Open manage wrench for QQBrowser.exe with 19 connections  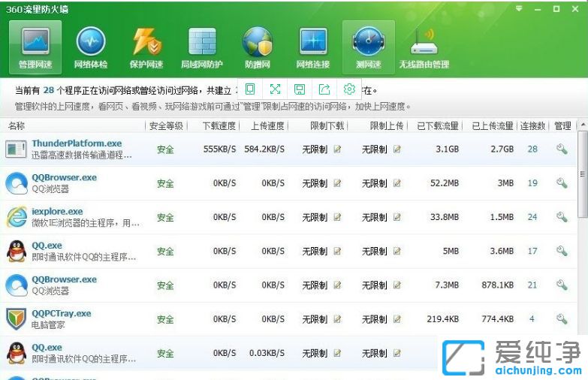(x=562, y=183)
